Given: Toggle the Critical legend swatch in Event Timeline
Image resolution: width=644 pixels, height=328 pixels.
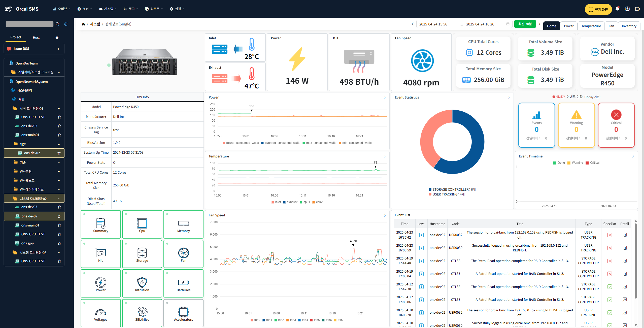Looking at the screenshot, I should point(587,163).
